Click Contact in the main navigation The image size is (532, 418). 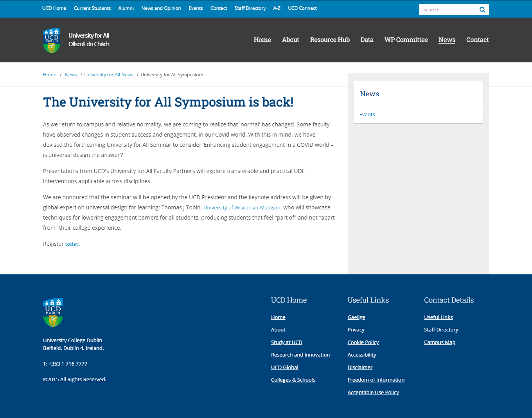(477, 40)
